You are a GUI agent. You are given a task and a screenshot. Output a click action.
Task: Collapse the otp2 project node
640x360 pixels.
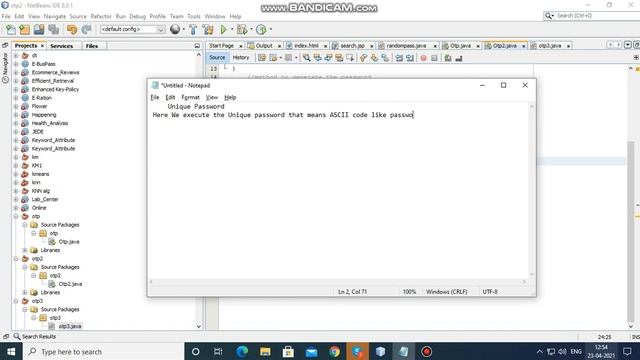(16, 258)
